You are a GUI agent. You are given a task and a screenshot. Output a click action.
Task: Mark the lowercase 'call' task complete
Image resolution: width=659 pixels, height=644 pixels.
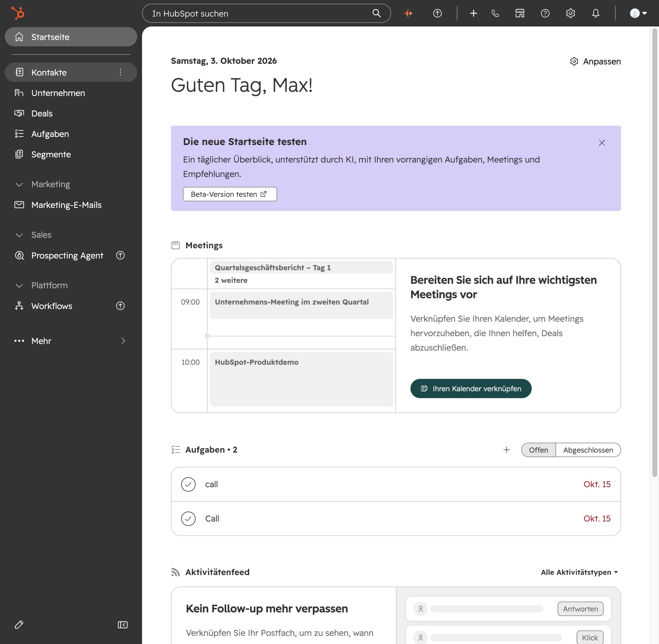188,484
